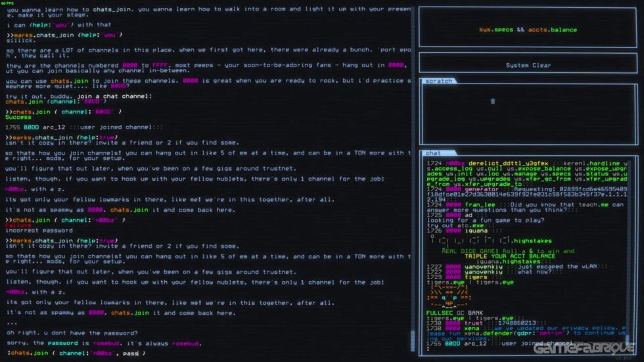Viewport: 644px width, 362px height.
Task: Click the '>>marks.chats_join (help: you)' command
Action: coord(64,35)
